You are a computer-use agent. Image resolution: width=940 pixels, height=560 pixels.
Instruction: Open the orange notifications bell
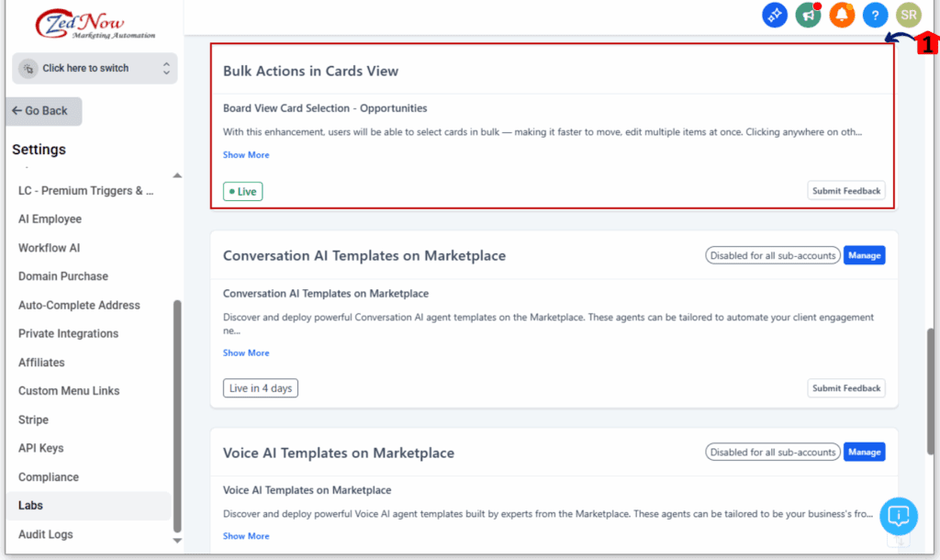tap(842, 15)
